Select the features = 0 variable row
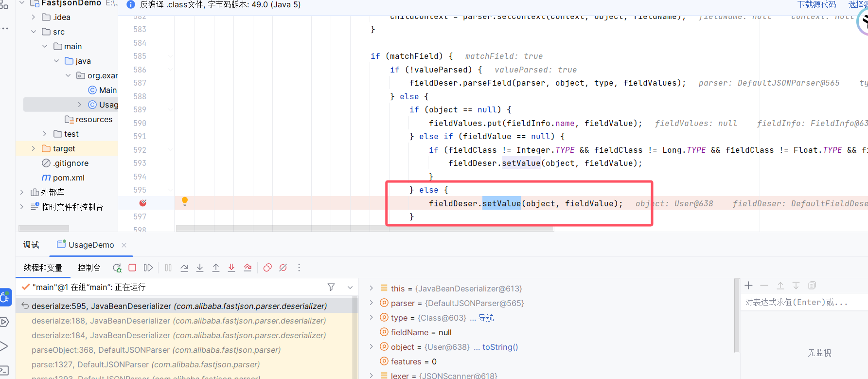868x379 pixels. [x=408, y=361]
